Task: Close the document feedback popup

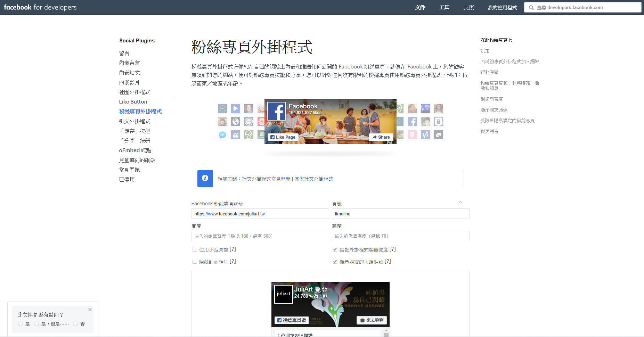Action: coord(90,310)
